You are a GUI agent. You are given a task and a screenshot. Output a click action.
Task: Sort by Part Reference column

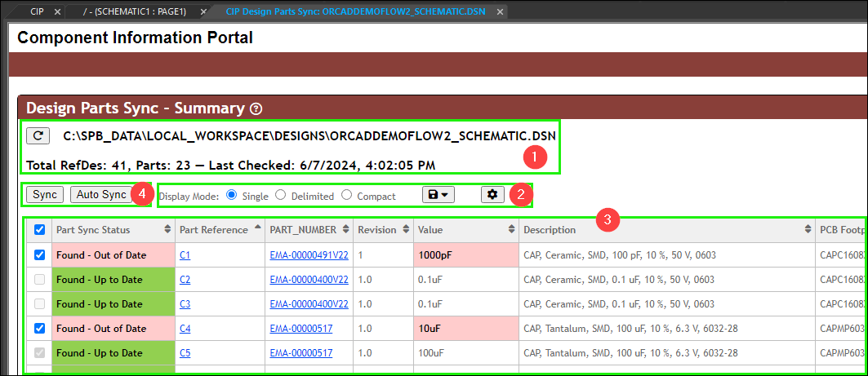coord(220,229)
